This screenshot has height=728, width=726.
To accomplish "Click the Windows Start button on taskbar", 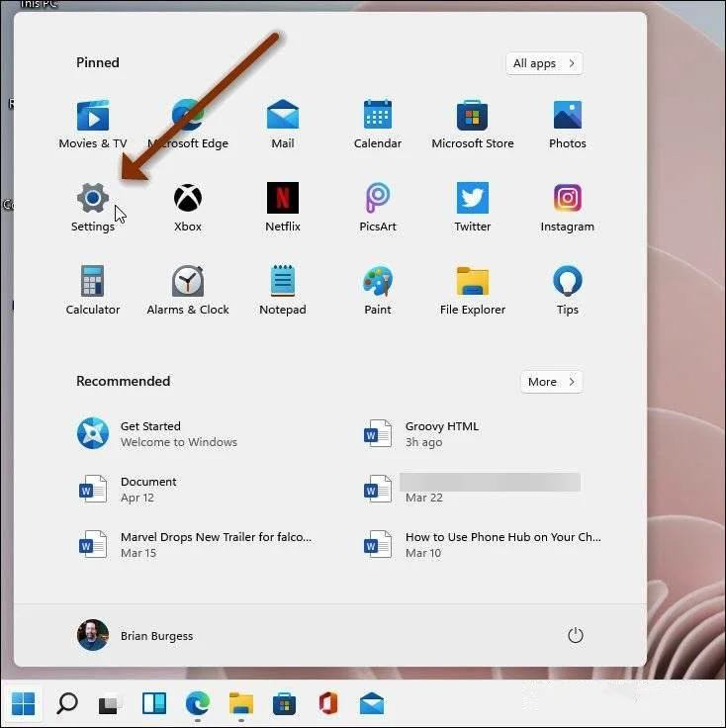I will 23,703.
